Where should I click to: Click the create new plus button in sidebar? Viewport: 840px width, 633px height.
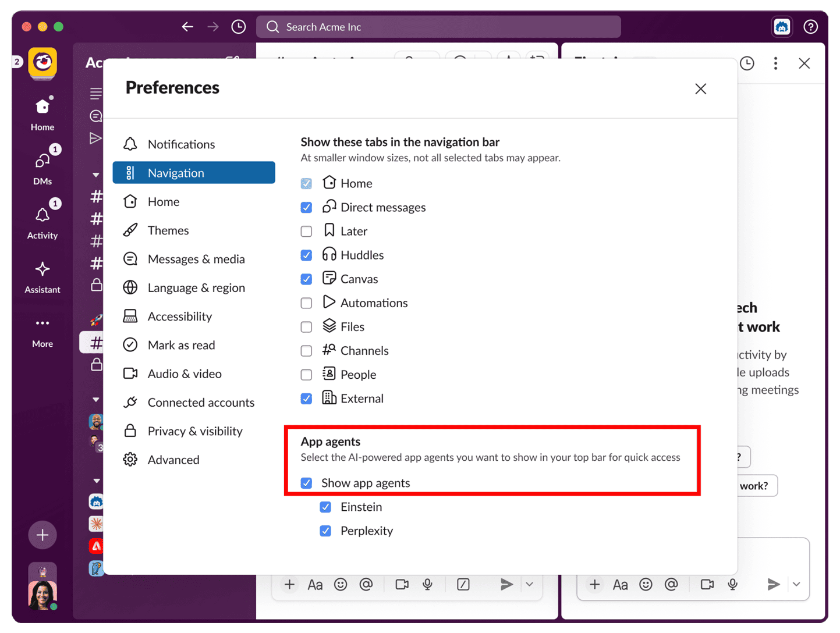(42, 535)
